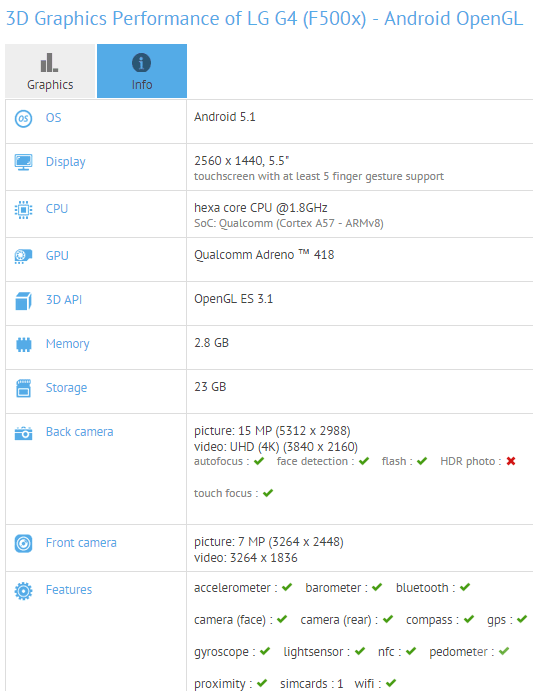Click the OS label

53,118
